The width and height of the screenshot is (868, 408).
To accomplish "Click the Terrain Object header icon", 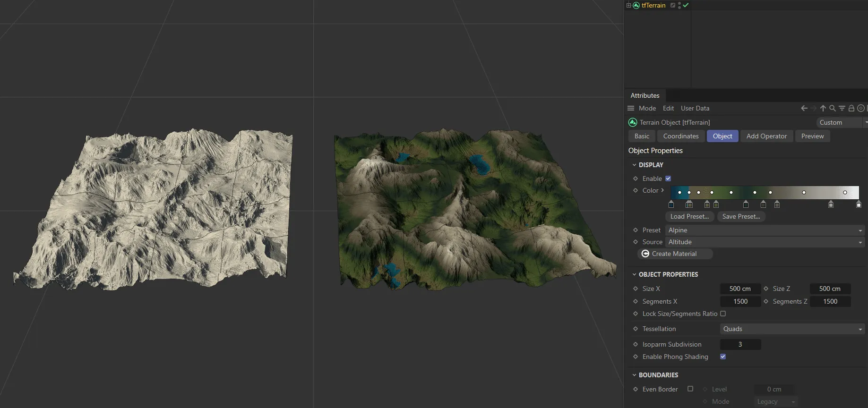I will click(x=633, y=122).
